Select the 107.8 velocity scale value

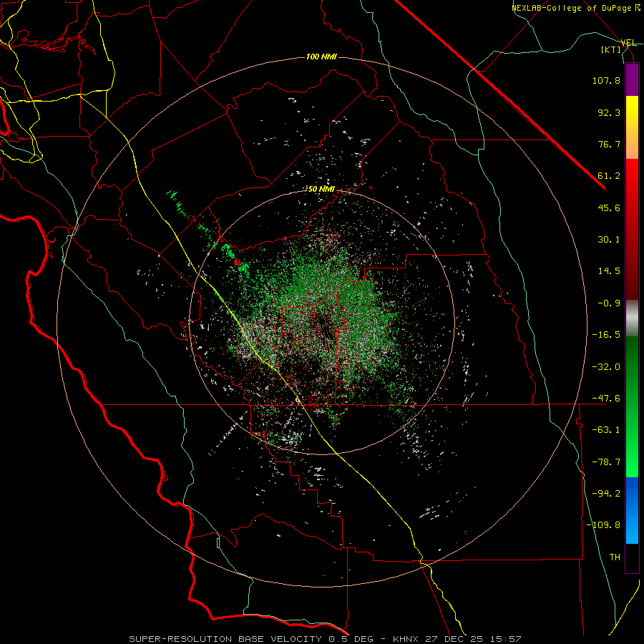[606, 80]
